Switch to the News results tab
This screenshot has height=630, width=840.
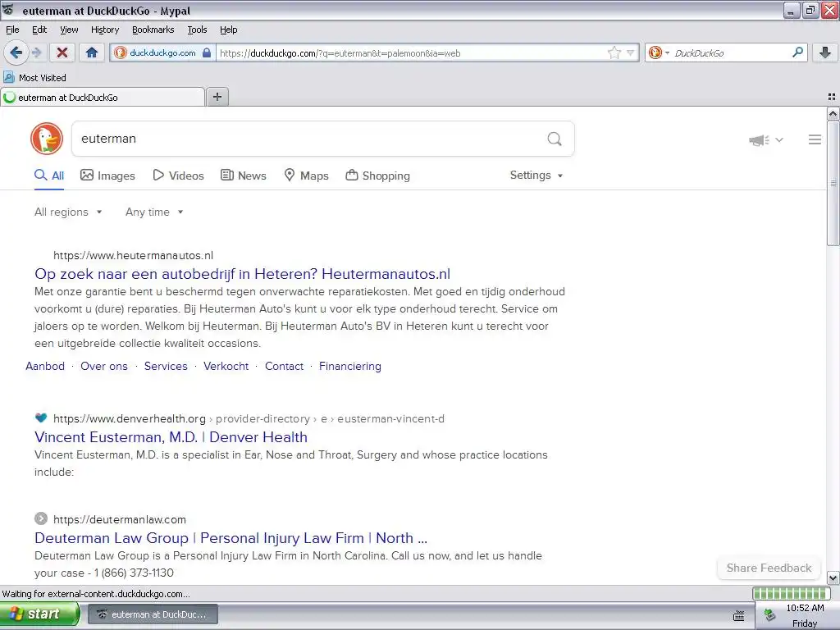[244, 176]
